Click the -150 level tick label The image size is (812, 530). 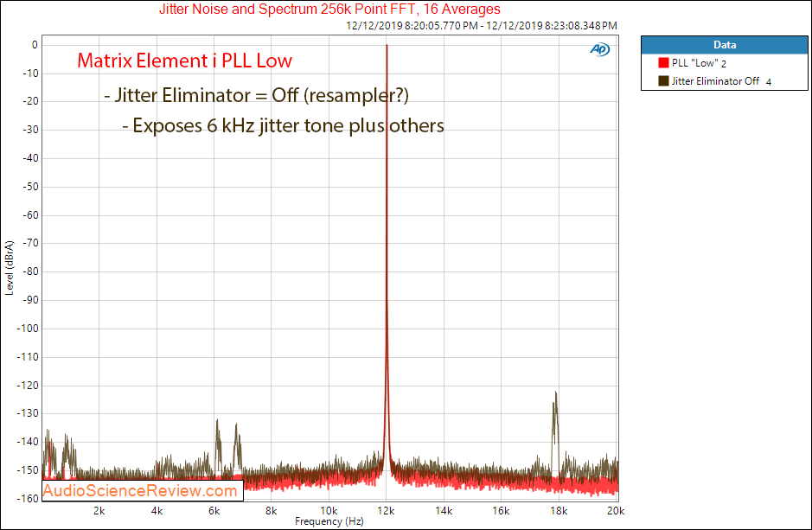28,470
